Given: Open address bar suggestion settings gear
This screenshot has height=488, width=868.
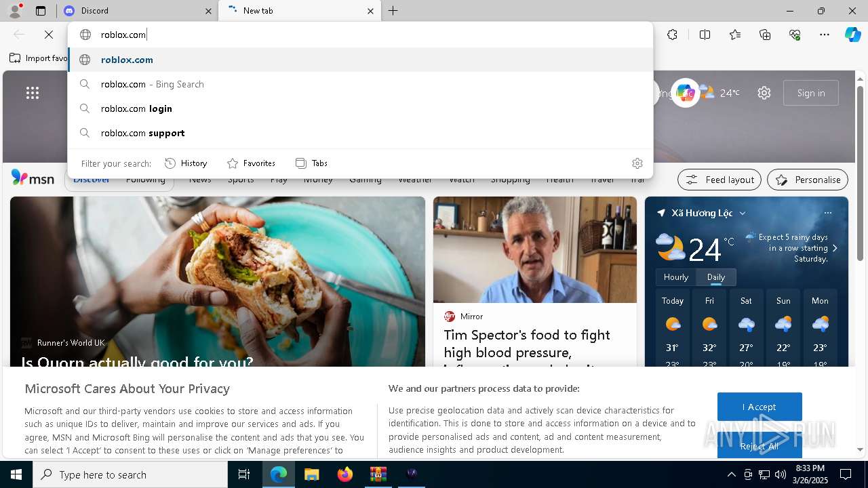Looking at the screenshot, I should coord(637,163).
